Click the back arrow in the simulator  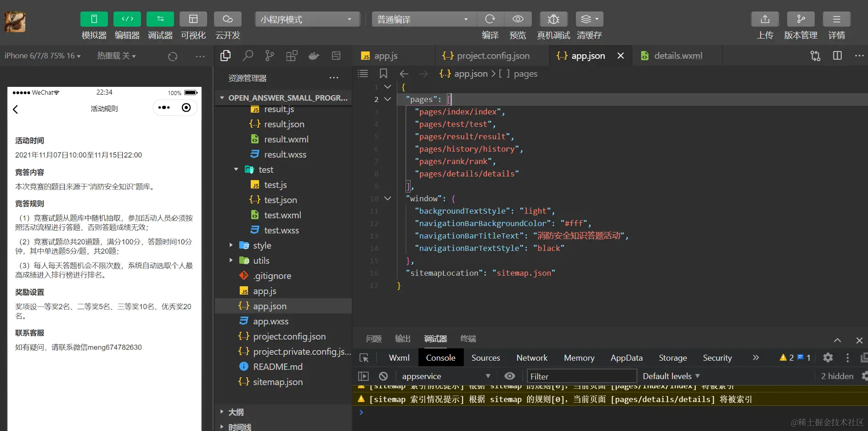pyautogui.click(x=16, y=109)
